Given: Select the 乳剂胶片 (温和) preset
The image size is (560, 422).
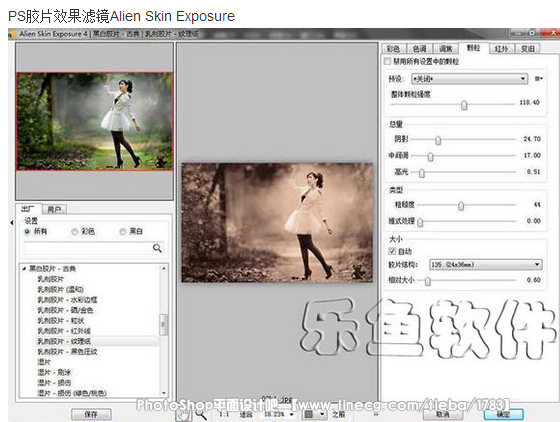Looking at the screenshot, I should coord(60,289).
